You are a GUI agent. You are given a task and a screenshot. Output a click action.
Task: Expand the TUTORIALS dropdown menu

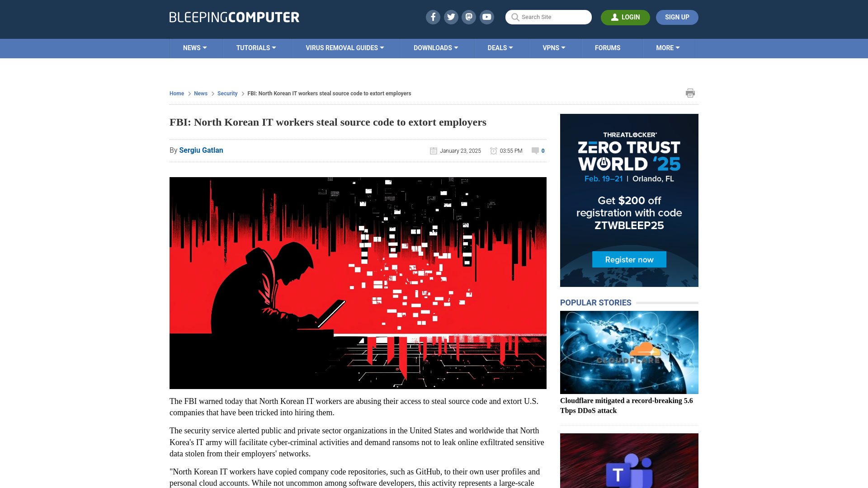click(x=256, y=47)
